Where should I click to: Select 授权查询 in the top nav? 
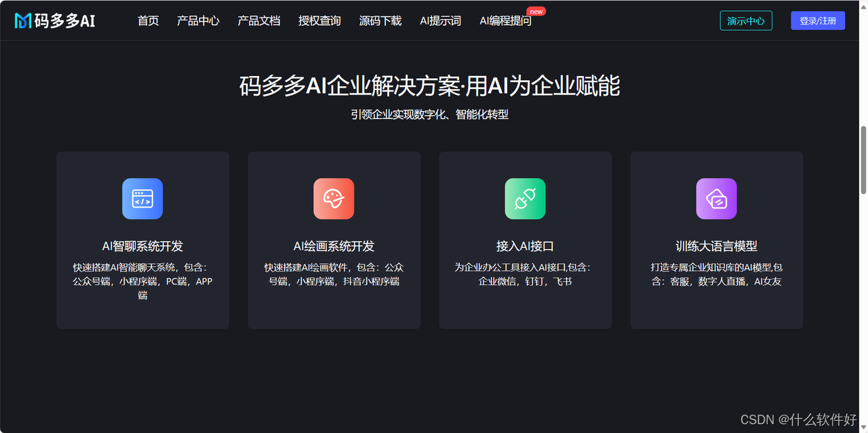pos(319,21)
